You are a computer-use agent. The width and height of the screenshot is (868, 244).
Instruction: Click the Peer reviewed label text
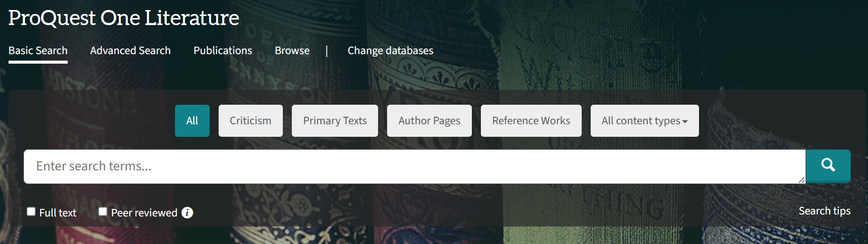tap(144, 213)
